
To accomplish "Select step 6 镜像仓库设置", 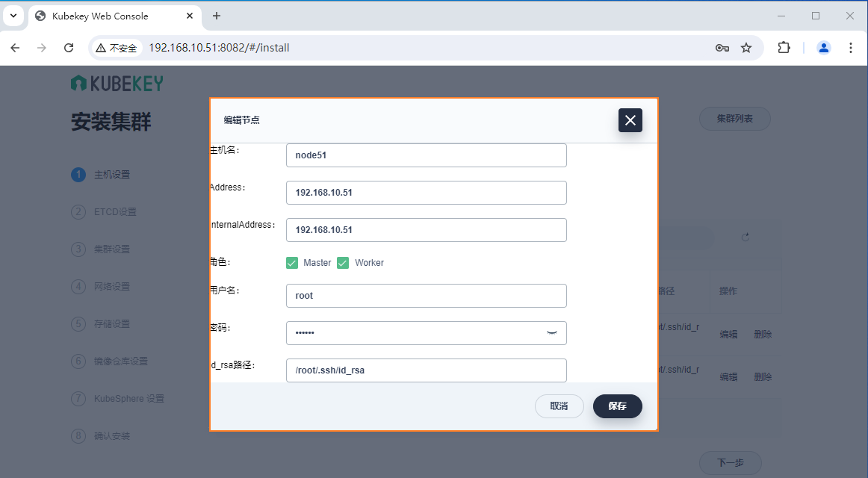I will point(110,361).
